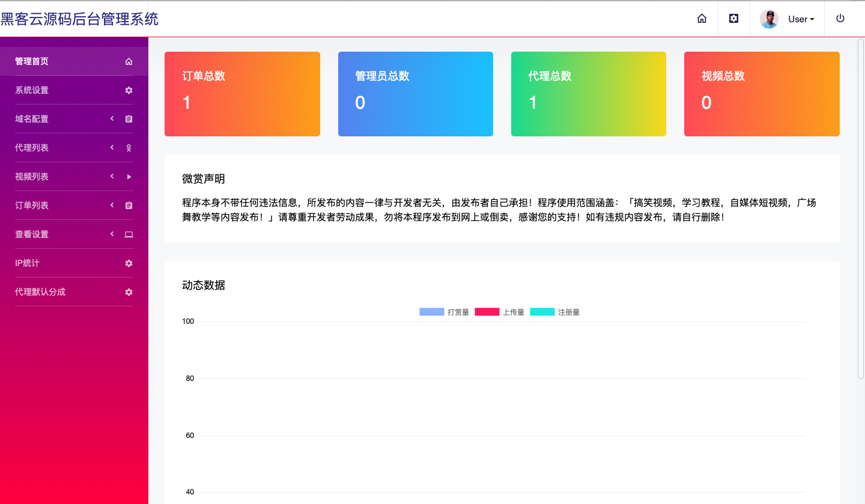Screen dimensions: 865x504
Task: Click the power logout icon at top right
Action: [840, 18]
